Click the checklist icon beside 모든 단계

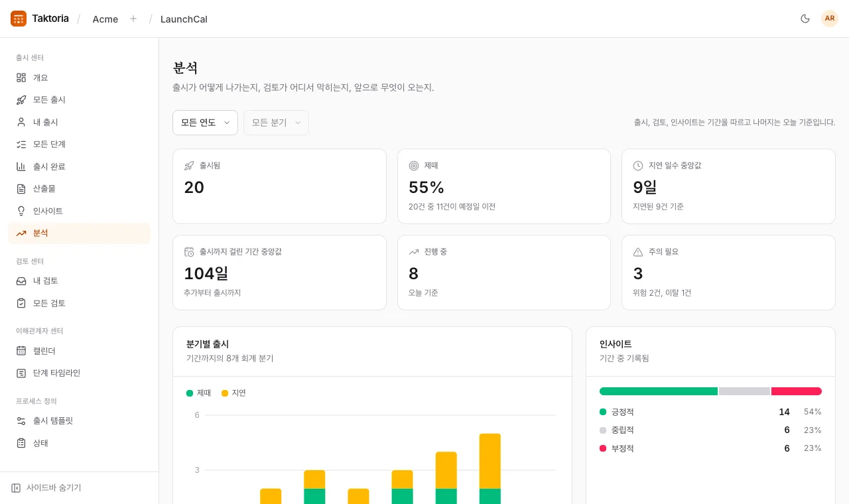[21, 144]
